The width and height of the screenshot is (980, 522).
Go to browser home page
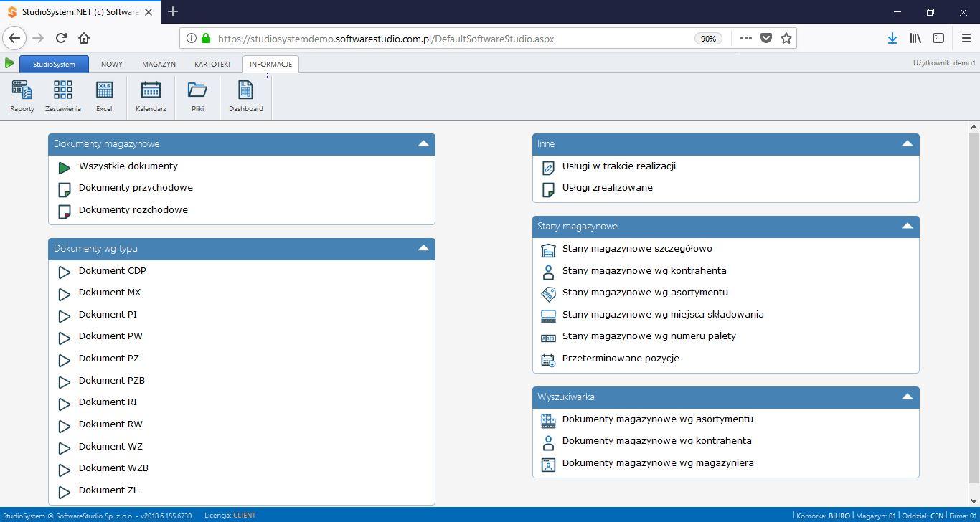click(84, 39)
